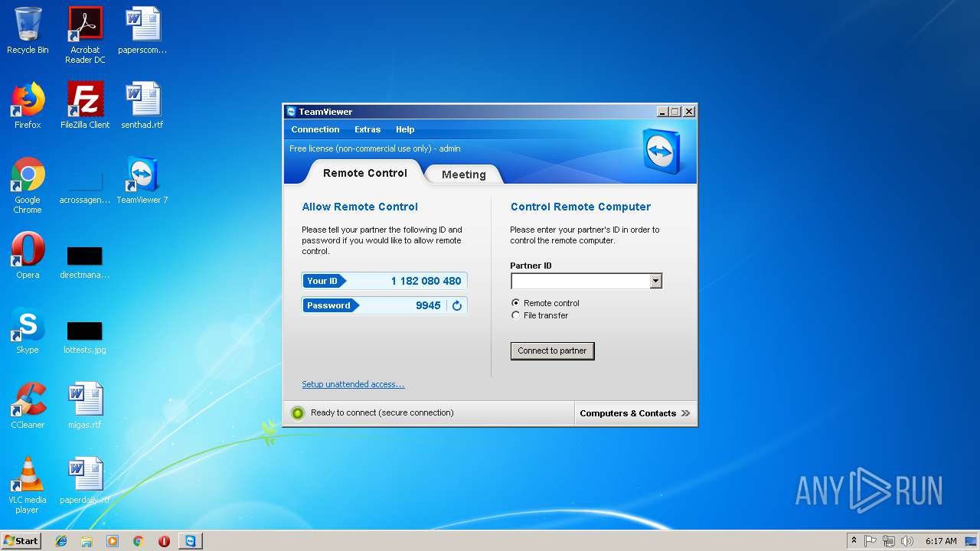Open media player from taskbar
The width and height of the screenshot is (980, 551).
tap(113, 541)
